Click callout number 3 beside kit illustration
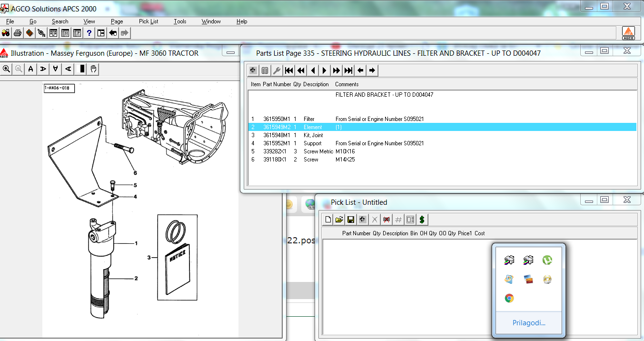Viewport: 644px width, 341px height. click(x=149, y=258)
